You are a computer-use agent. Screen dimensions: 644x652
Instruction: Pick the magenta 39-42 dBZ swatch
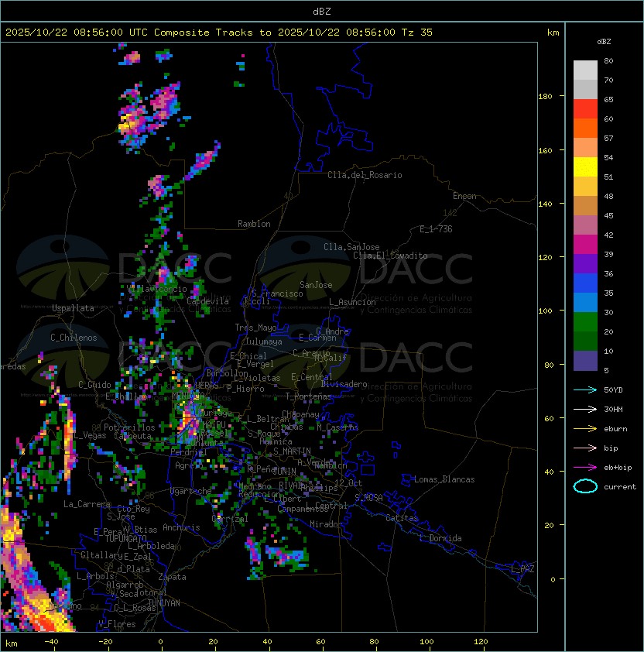[585, 244]
